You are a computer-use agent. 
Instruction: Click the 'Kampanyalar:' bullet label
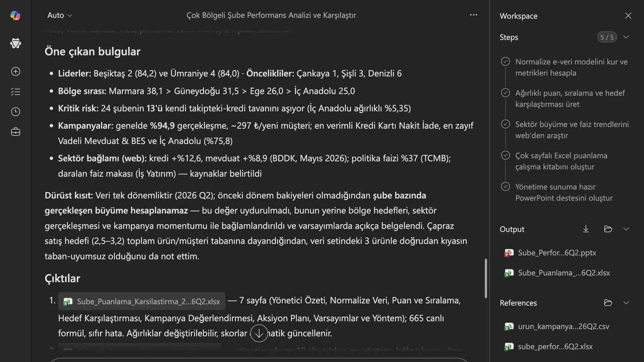[x=86, y=126]
